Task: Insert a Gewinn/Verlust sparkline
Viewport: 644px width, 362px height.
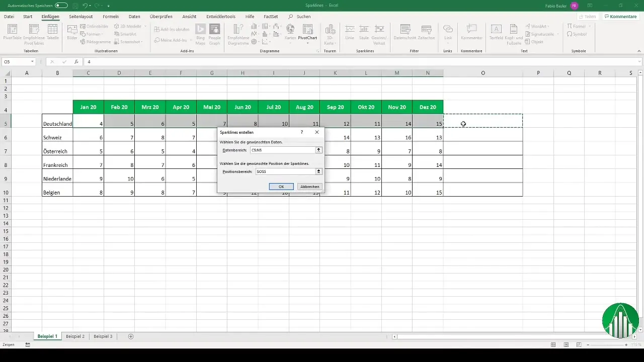Action: 379,34
